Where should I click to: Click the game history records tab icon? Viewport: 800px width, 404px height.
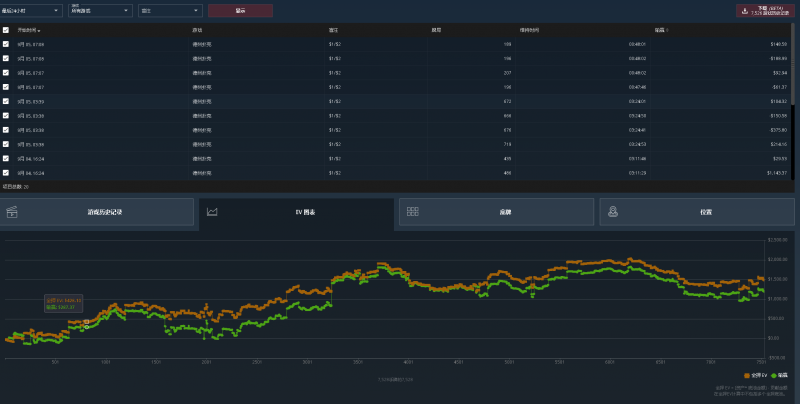coord(13,212)
